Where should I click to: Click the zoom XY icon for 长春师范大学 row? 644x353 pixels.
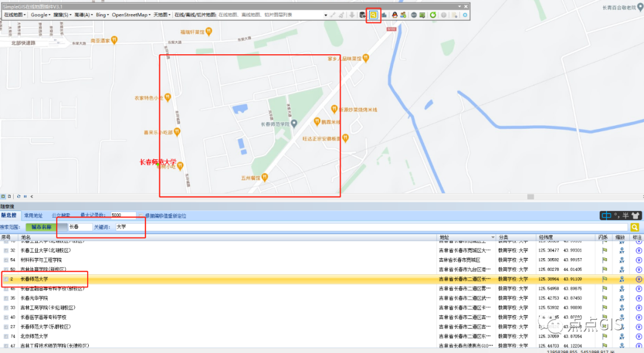pos(622,279)
